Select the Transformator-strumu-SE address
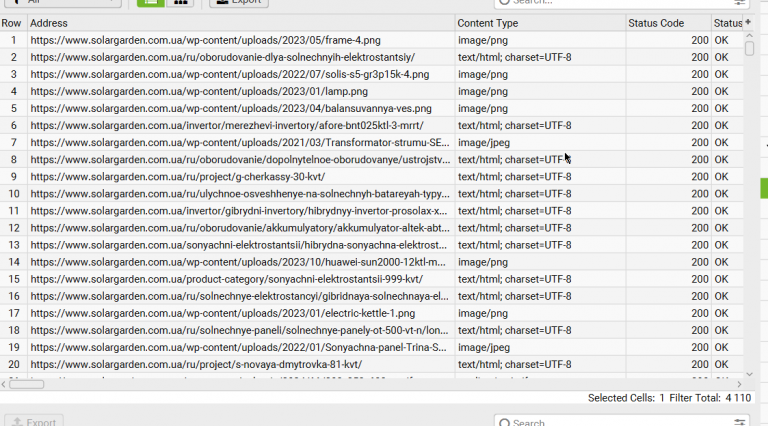 (240, 142)
